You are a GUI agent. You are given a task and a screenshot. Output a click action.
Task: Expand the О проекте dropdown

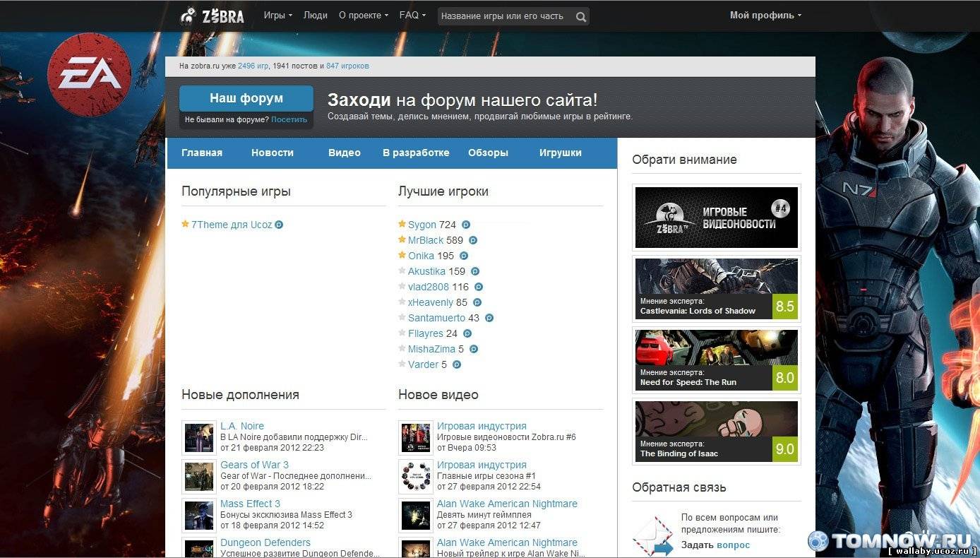pyautogui.click(x=363, y=15)
